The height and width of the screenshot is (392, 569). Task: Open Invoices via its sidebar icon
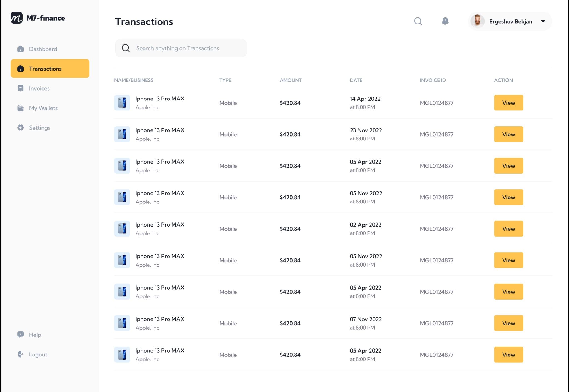[x=20, y=88]
